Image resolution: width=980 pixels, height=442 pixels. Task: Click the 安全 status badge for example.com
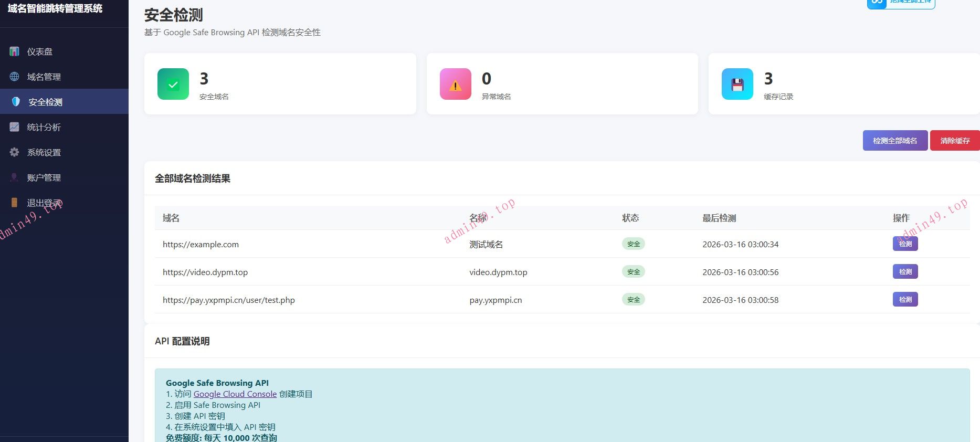pos(633,244)
